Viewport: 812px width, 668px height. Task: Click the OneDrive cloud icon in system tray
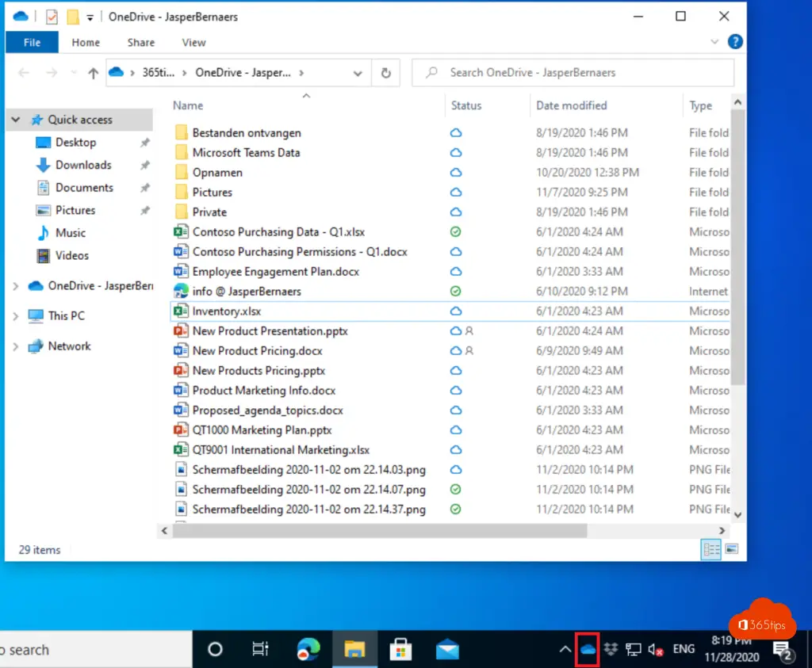(x=588, y=649)
